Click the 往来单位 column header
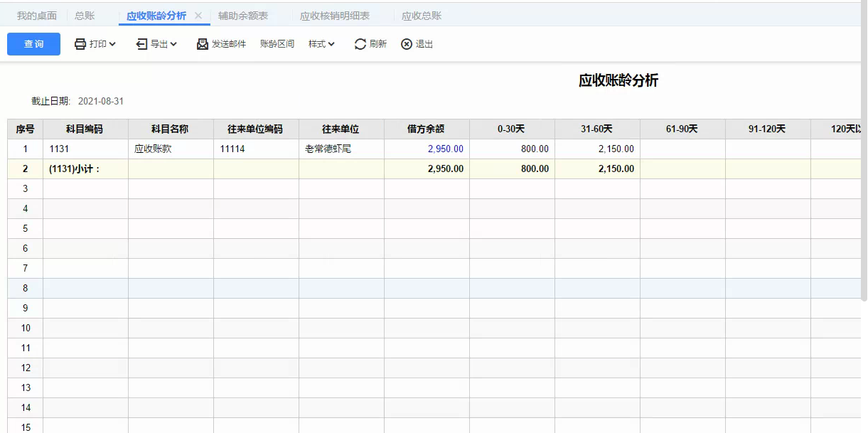Viewport: 868px width, 433px height. pos(341,129)
